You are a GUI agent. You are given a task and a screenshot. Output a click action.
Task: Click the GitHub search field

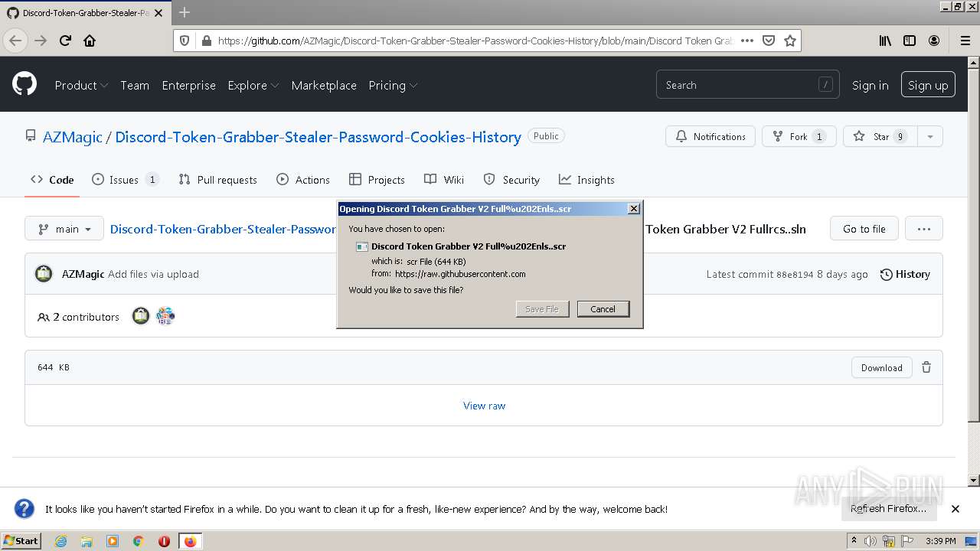747,85
